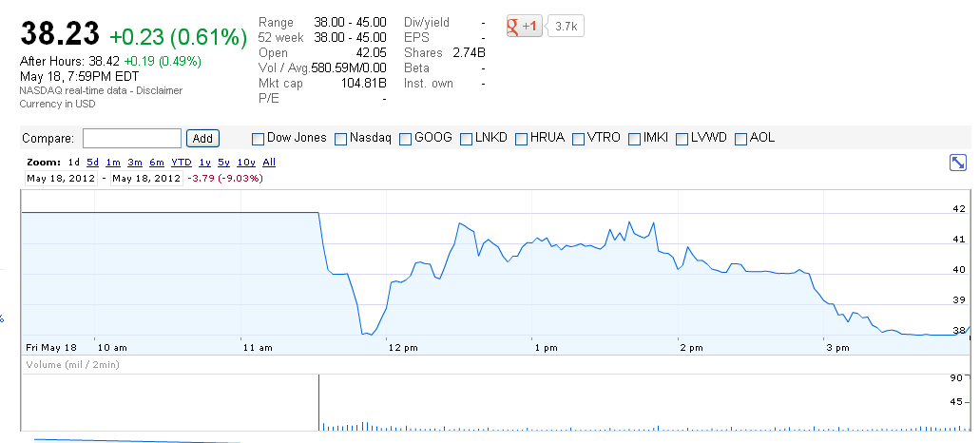
Task: Click the 3.7k share count bubble
Action: point(566,27)
